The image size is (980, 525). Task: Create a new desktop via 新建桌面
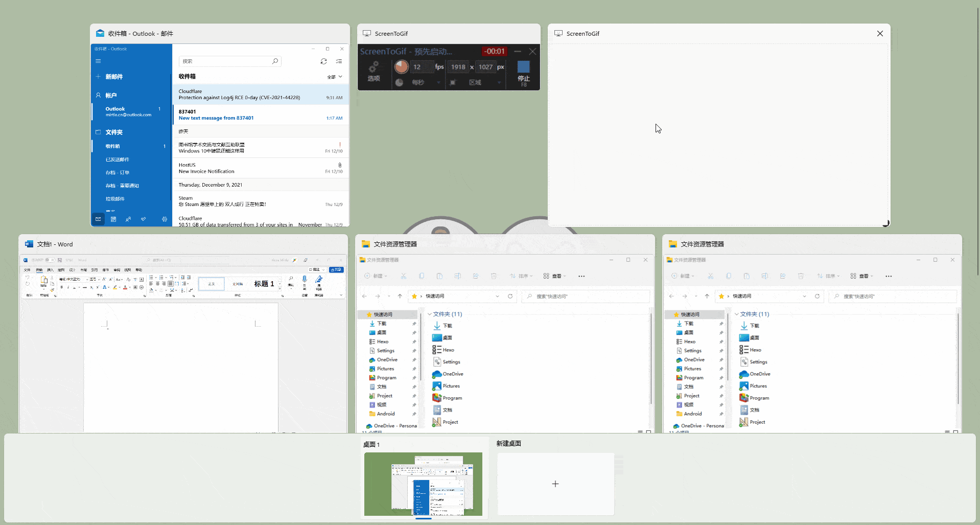(555, 484)
